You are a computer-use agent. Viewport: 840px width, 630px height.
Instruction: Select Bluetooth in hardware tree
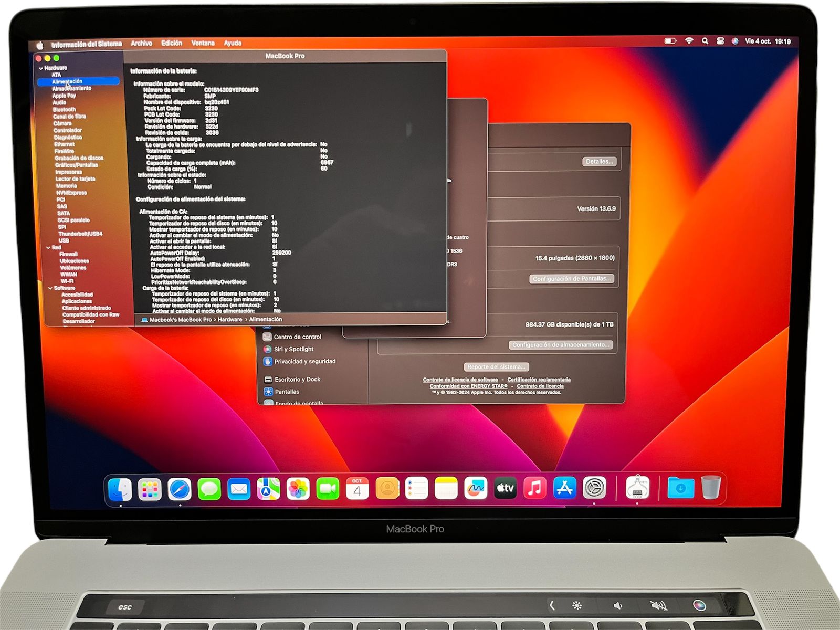[64, 110]
